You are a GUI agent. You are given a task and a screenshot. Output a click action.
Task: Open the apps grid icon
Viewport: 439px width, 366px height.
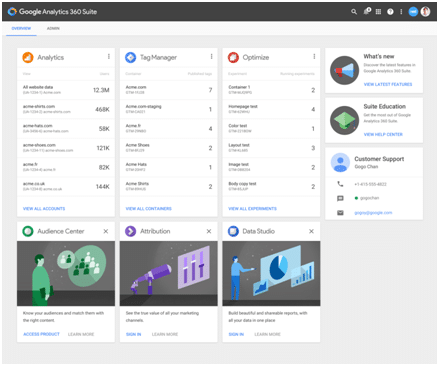coord(378,12)
